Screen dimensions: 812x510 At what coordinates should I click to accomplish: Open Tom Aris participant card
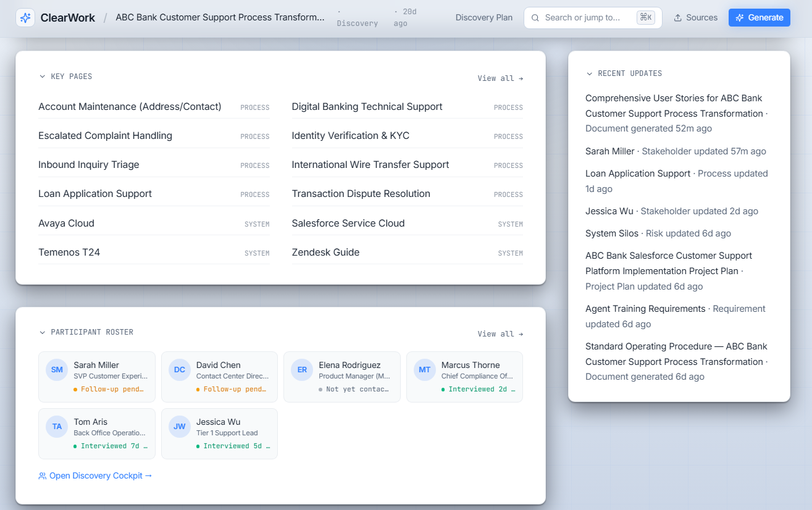(97, 433)
